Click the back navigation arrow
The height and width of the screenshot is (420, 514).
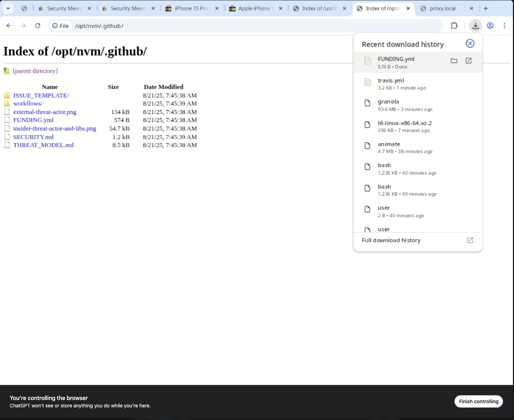click(9, 26)
